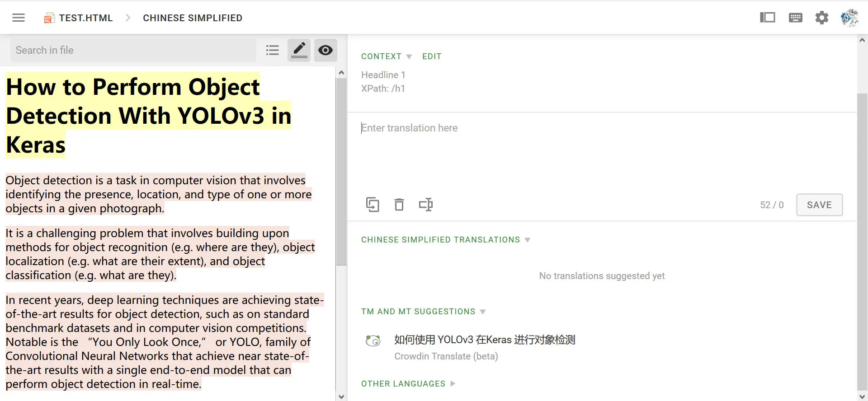868x401 pixels.
Task: Clear translation with trash icon
Action: [x=399, y=205]
